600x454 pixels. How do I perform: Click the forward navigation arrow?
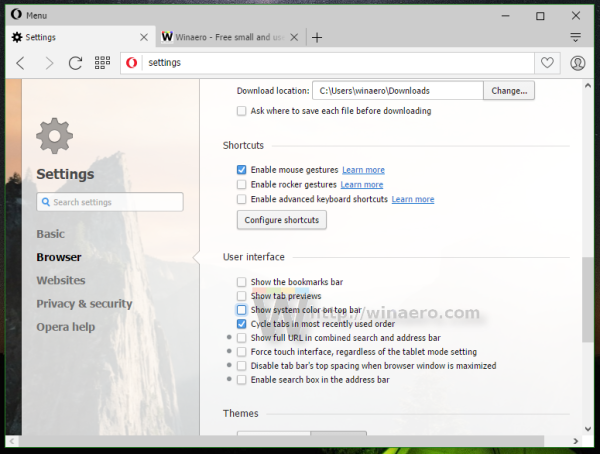(x=49, y=63)
